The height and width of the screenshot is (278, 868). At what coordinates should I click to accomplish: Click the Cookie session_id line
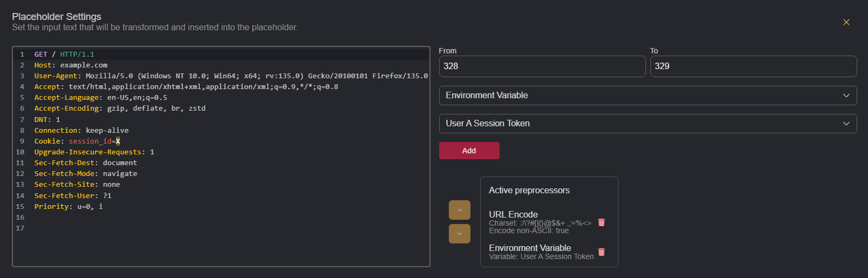(77, 141)
